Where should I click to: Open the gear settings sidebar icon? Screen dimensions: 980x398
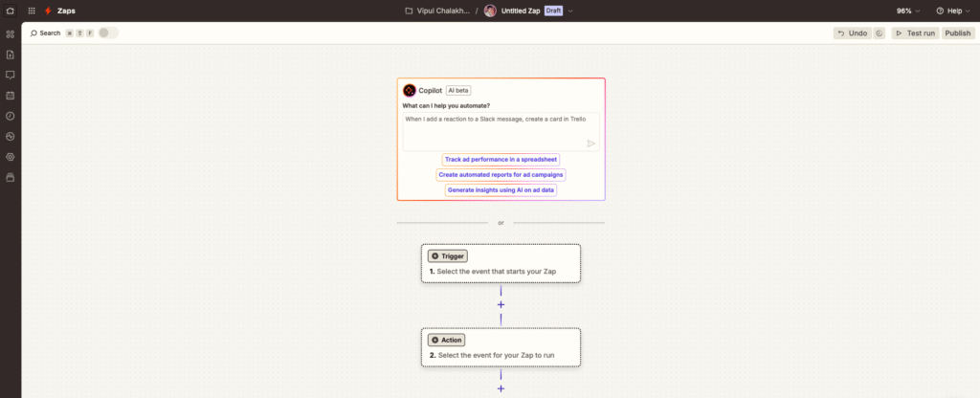tap(10, 157)
